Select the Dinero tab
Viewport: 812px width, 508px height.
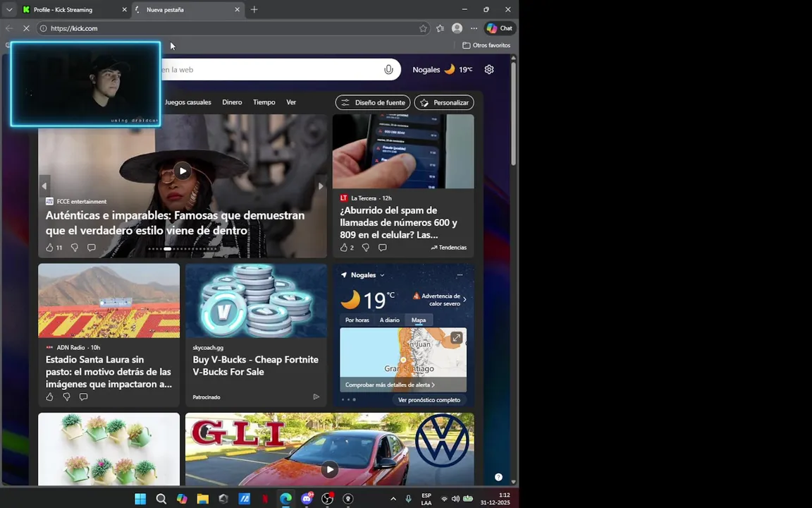click(x=232, y=102)
